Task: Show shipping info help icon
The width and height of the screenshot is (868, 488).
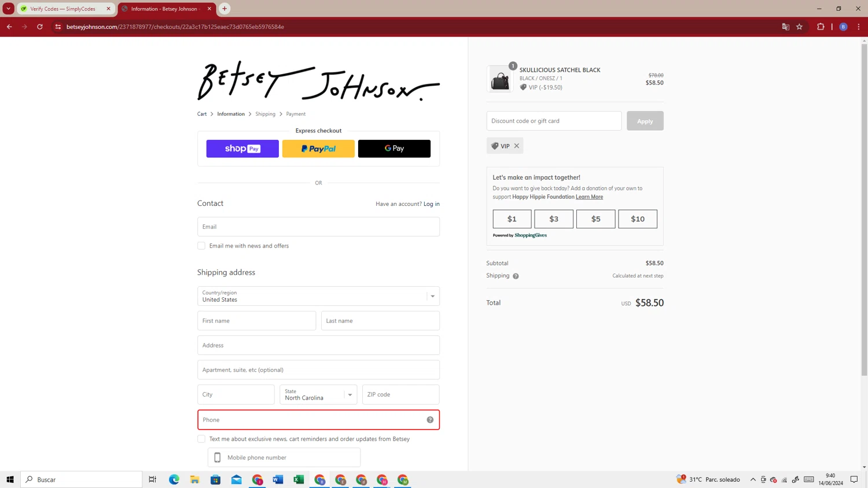Action: tap(516, 276)
